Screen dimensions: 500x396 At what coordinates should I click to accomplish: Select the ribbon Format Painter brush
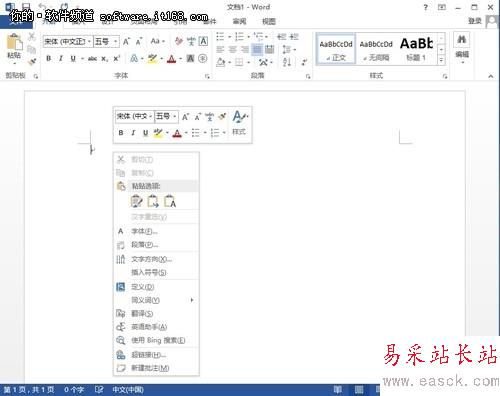tap(32, 62)
